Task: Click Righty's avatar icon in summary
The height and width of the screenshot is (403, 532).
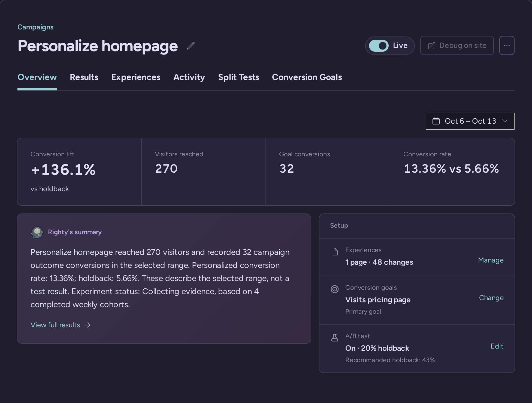Action: tap(37, 232)
